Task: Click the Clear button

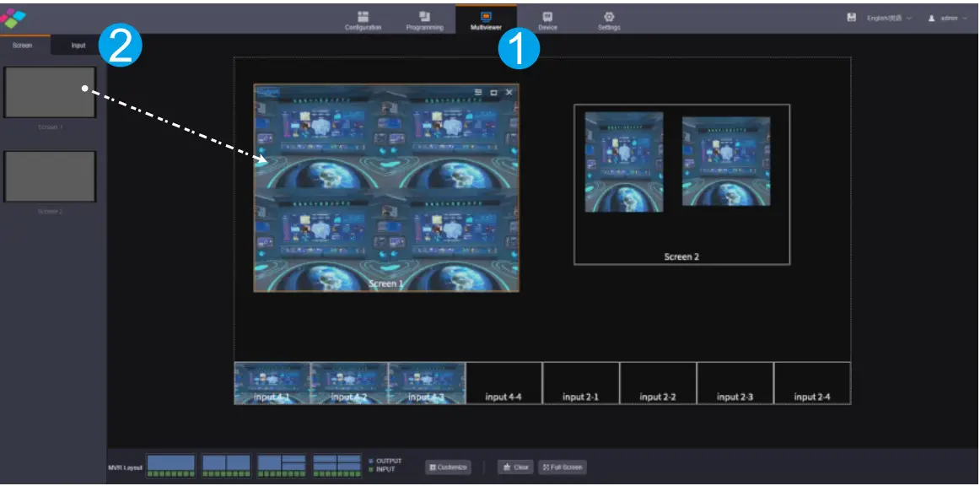Action: (515, 467)
